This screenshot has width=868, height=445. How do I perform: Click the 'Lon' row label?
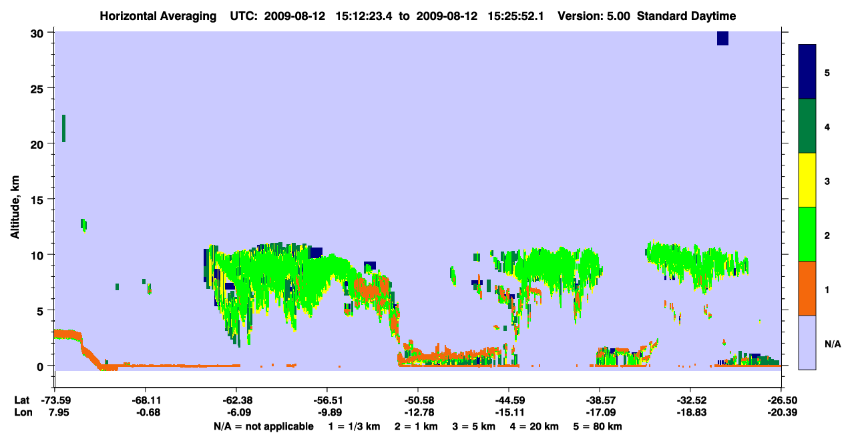[x=22, y=413]
